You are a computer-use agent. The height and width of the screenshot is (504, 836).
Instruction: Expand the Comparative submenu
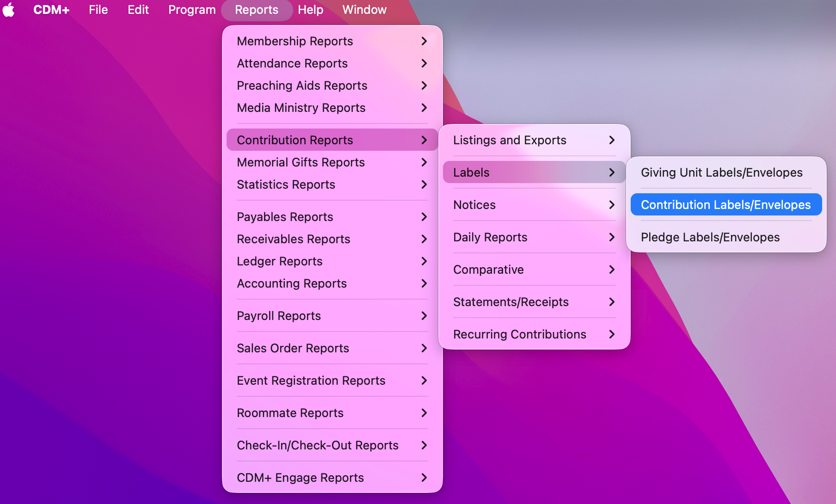point(534,270)
